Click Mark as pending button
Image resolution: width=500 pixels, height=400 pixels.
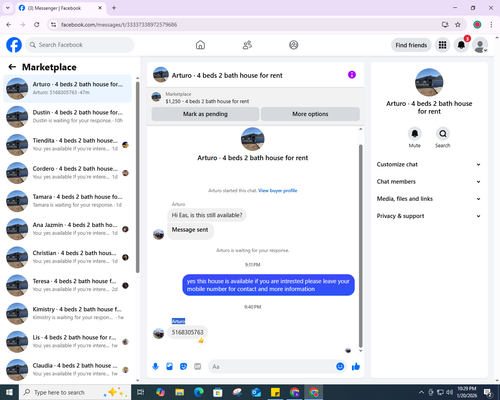coord(205,114)
